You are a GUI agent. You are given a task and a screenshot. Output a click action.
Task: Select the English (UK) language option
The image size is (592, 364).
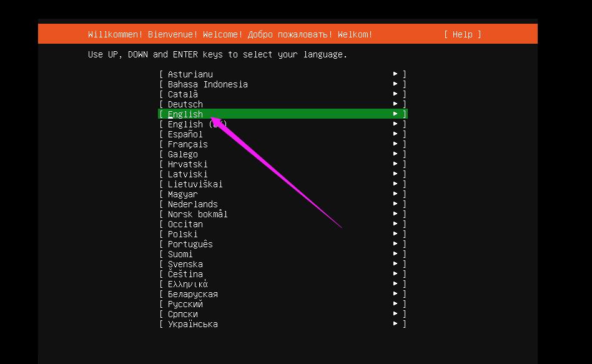pos(197,124)
